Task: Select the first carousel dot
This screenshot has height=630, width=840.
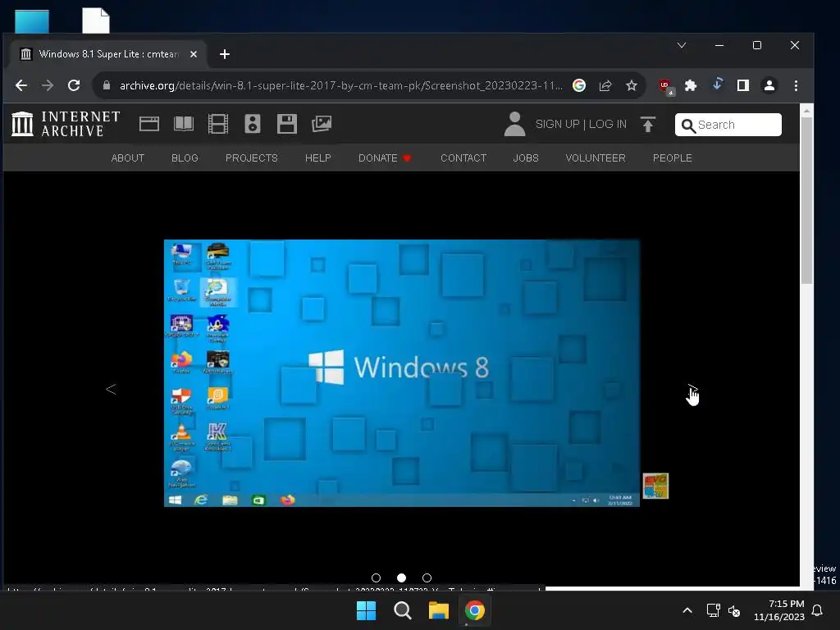Action: [x=376, y=578]
